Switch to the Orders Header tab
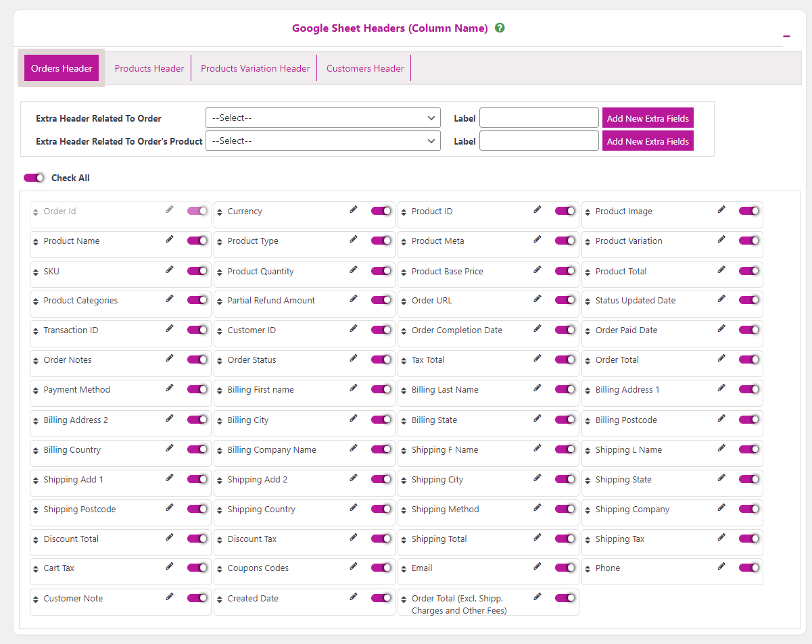 [62, 68]
